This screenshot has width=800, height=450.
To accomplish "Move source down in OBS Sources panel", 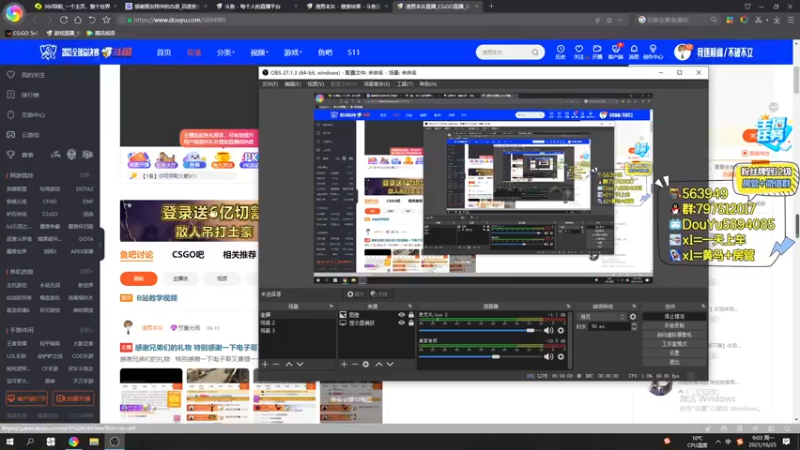I will coord(390,364).
